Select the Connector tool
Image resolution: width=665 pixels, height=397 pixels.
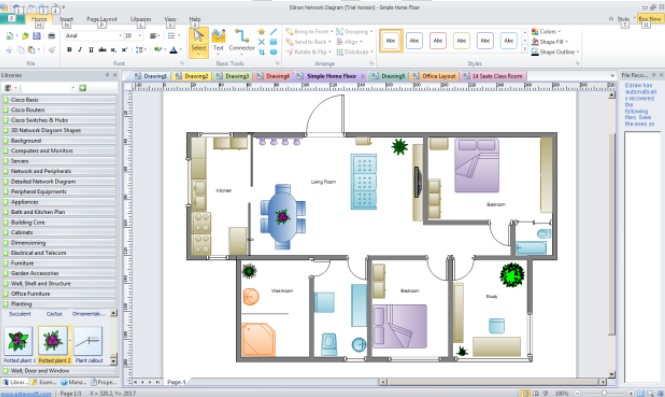click(x=242, y=41)
